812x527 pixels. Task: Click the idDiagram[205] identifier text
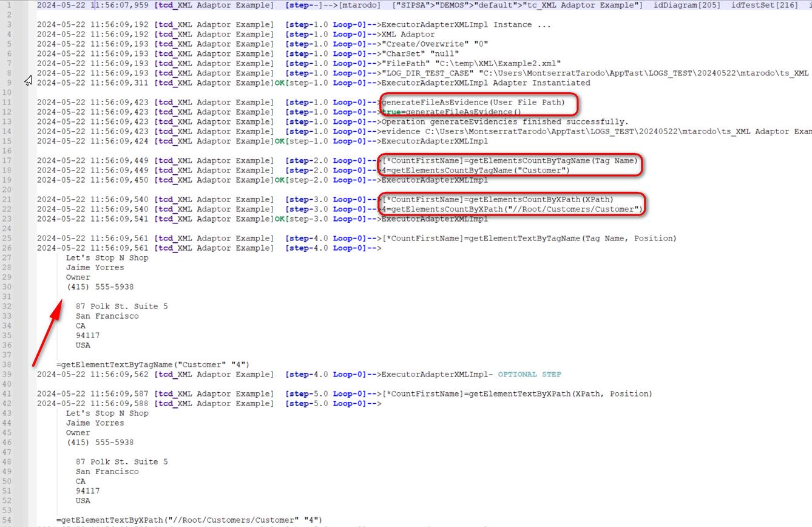click(x=687, y=5)
